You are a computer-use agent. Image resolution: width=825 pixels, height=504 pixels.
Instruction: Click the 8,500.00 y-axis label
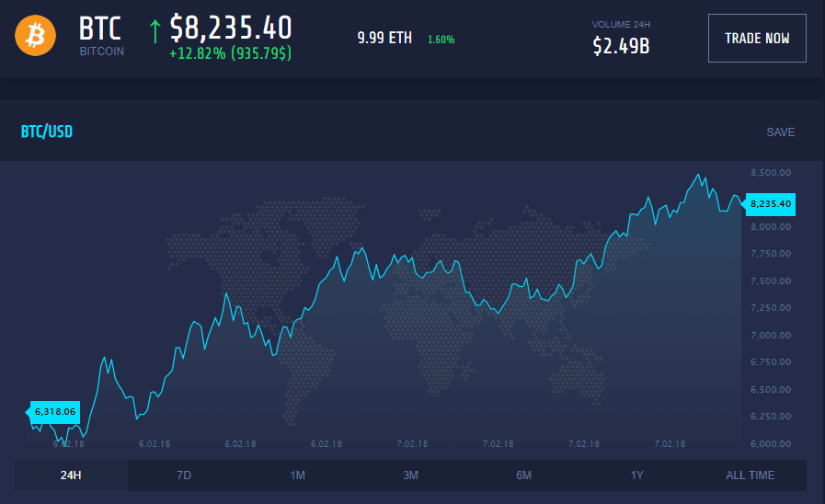pos(771,173)
